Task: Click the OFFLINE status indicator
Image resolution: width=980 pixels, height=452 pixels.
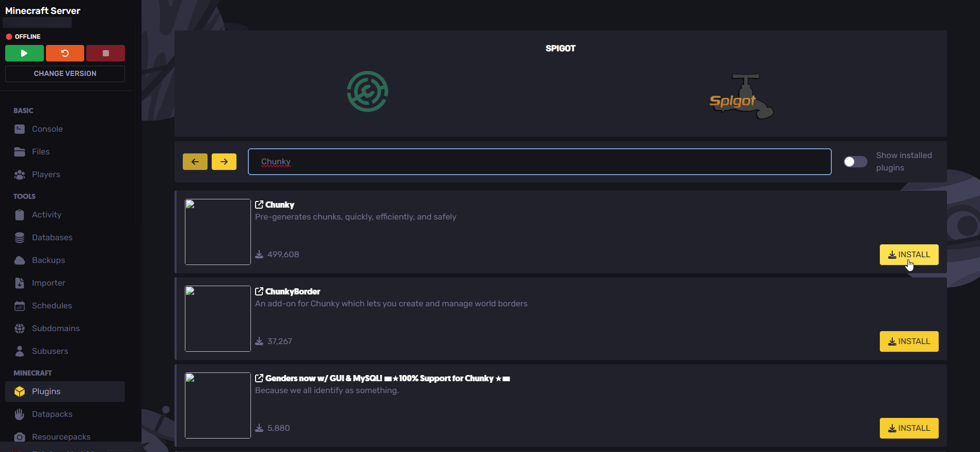Action: pyautogui.click(x=23, y=37)
